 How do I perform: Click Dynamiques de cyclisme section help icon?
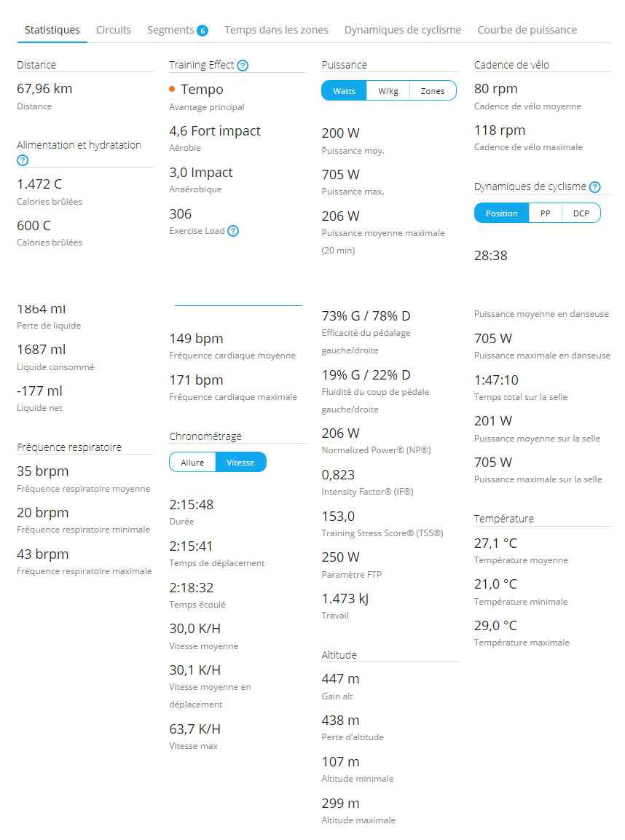(595, 187)
